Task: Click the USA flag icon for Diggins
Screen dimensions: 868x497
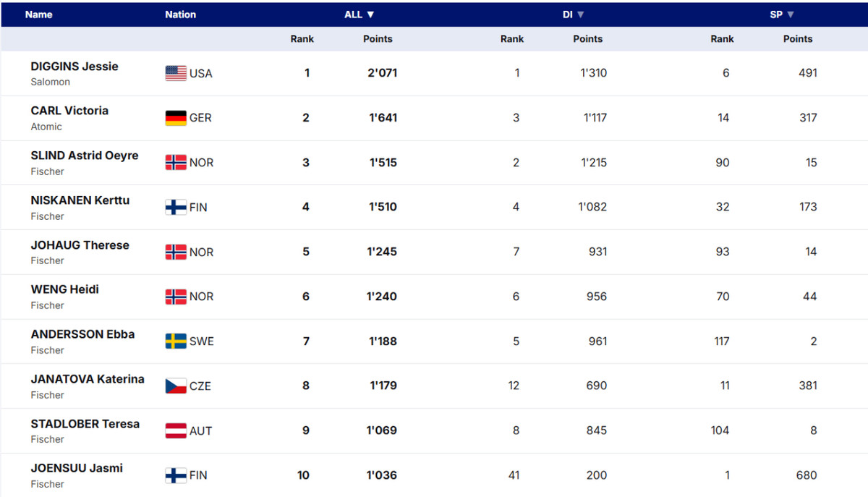Action: click(x=176, y=73)
